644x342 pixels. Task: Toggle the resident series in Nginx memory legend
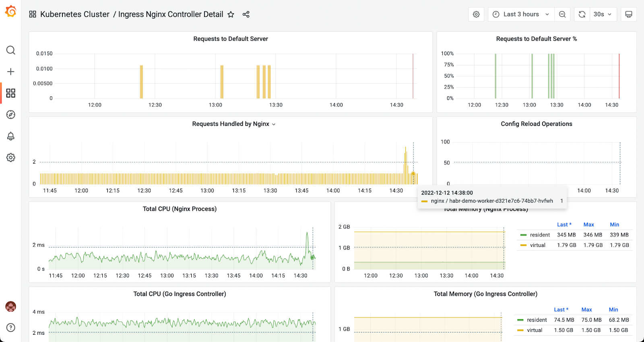tap(540, 235)
